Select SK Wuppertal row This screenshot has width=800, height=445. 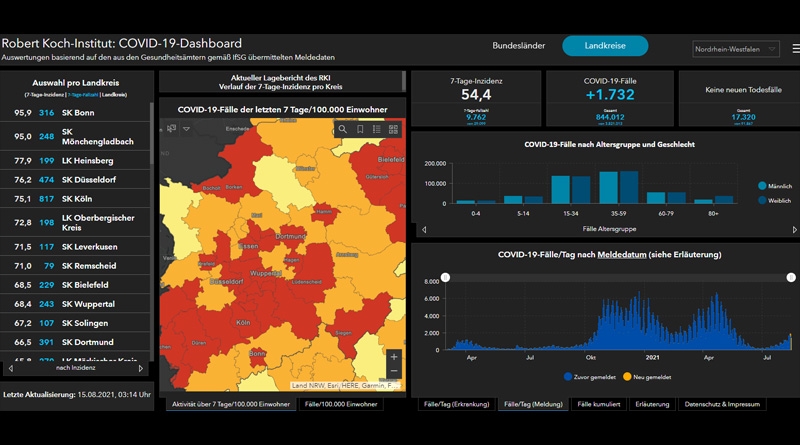click(x=75, y=304)
